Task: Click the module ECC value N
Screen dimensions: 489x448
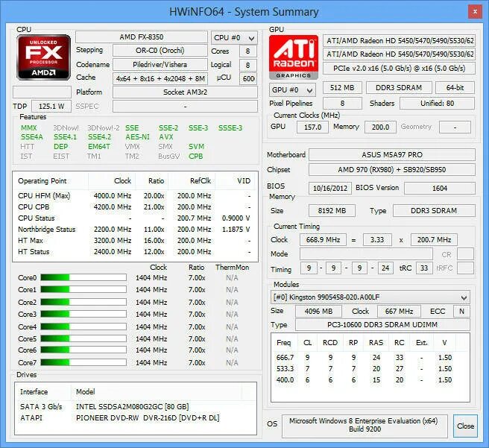Action: pyautogui.click(x=461, y=312)
